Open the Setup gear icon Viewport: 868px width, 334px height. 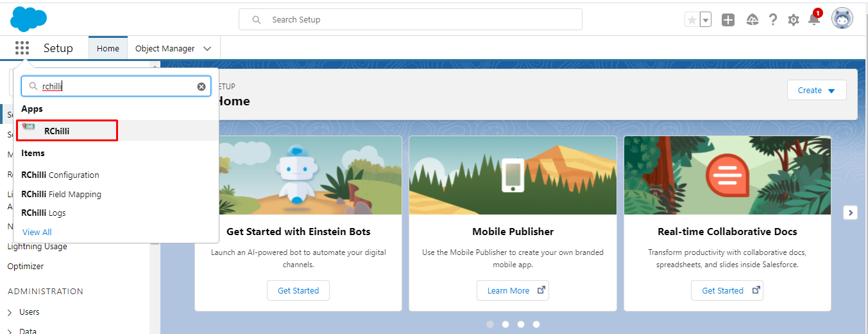794,20
